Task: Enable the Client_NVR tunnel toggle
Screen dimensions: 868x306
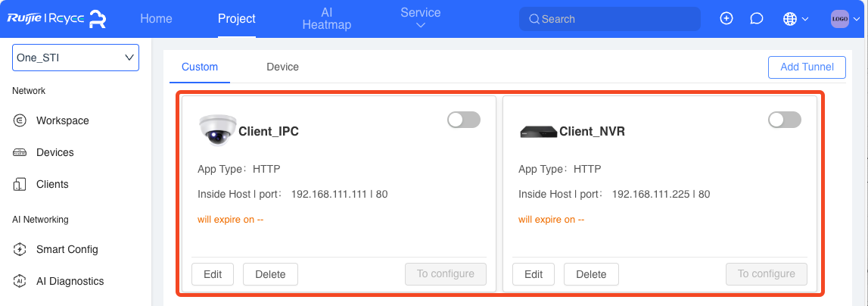Action: (785, 120)
